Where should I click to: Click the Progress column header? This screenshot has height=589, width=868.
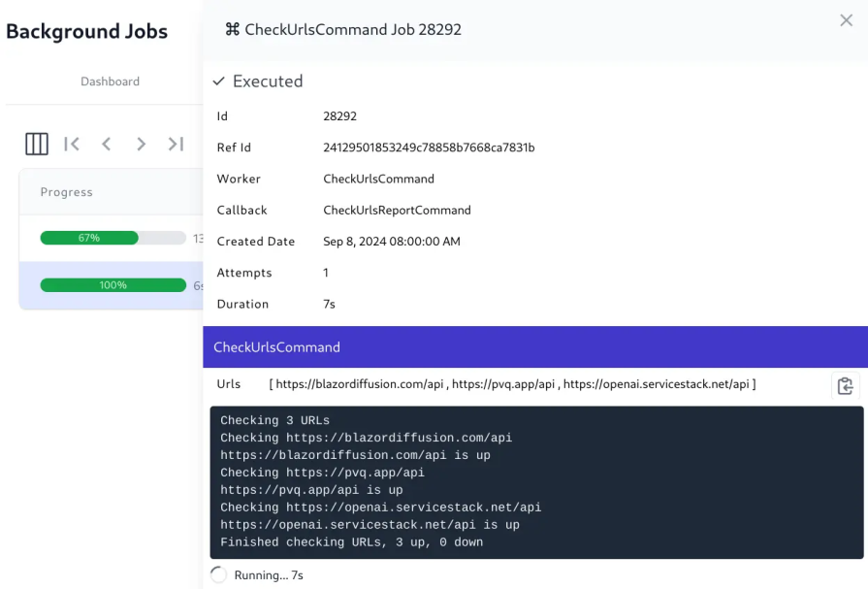[x=67, y=192]
